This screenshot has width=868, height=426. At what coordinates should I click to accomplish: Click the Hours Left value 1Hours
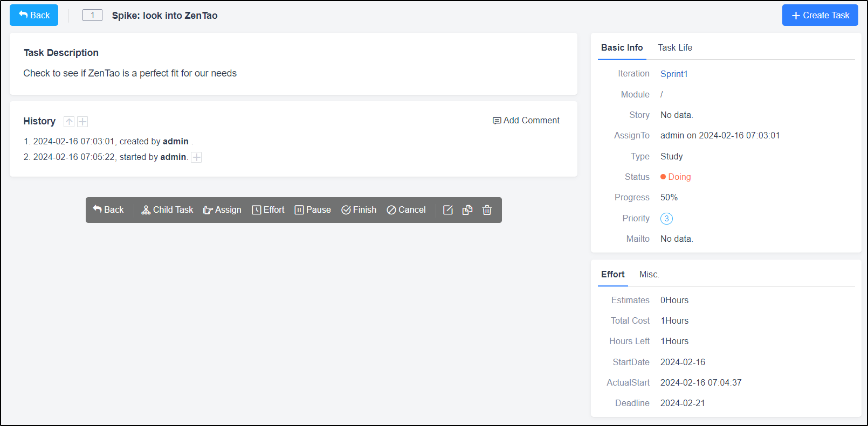point(674,341)
